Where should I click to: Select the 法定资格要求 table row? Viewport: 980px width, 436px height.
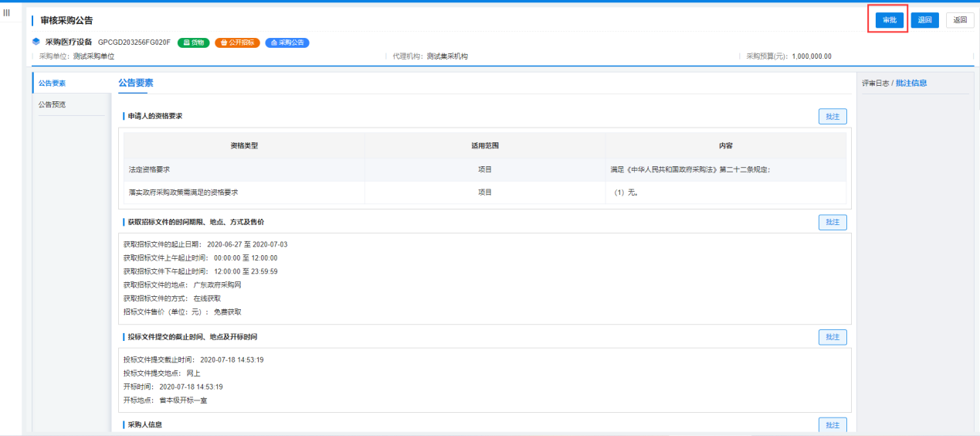point(244,169)
